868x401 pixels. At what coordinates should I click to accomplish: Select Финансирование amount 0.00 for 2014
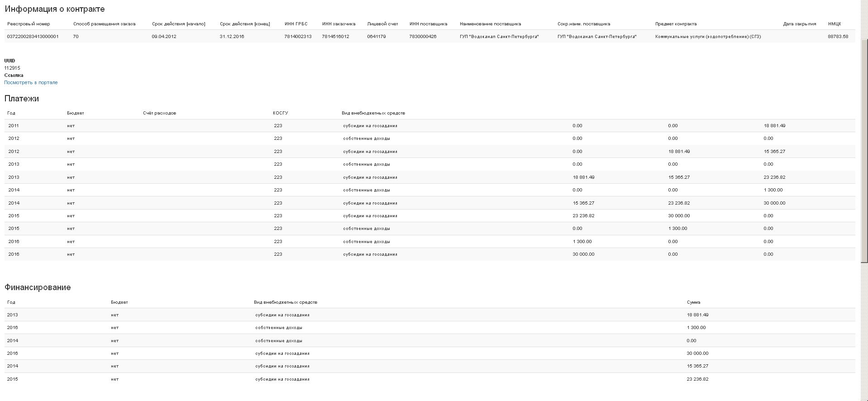pos(692,341)
